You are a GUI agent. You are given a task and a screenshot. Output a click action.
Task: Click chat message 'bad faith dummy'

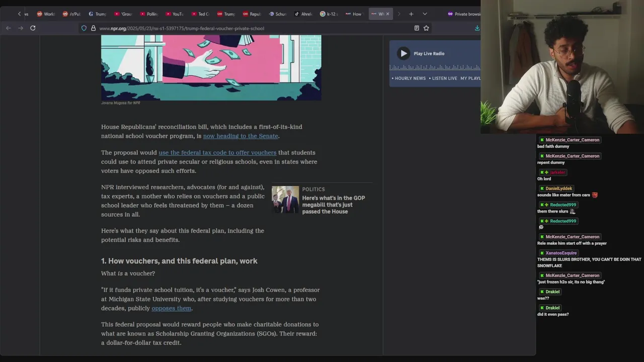553,146
